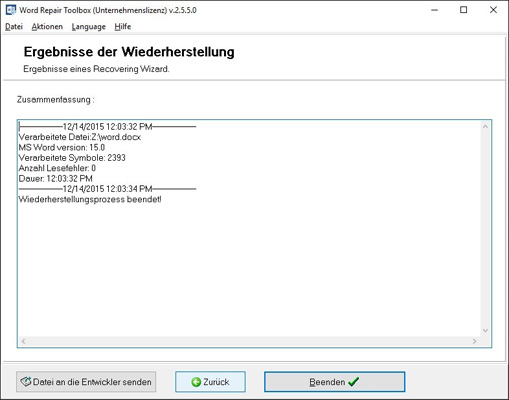Screen dimensions: 509x400
Task: Click the Verarbeitete Datei line in the log
Action: (x=80, y=137)
